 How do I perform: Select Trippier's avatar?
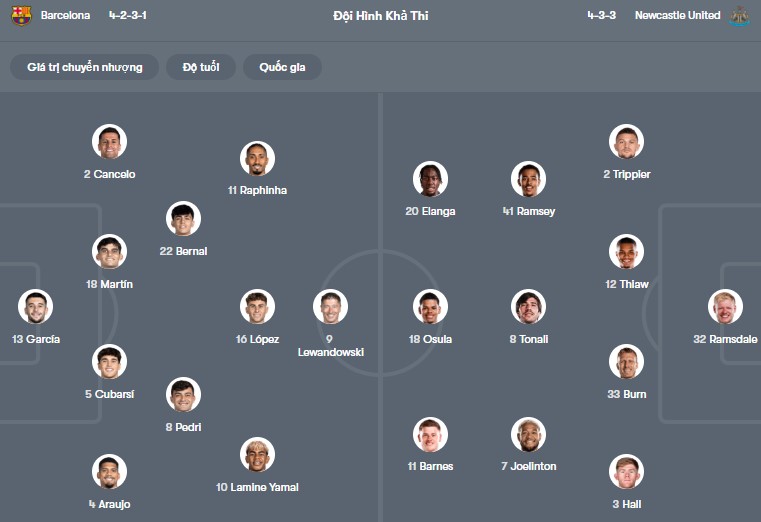tap(626, 142)
